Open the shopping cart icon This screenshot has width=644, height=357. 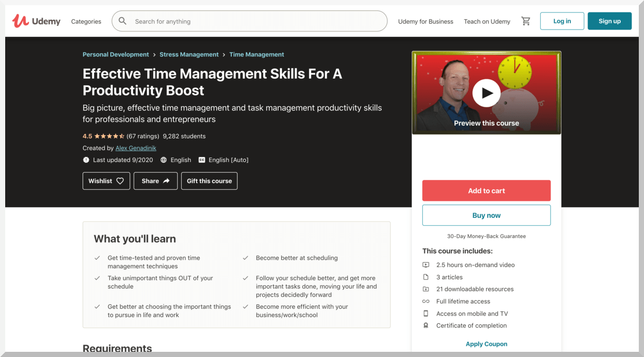coord(526,21)
